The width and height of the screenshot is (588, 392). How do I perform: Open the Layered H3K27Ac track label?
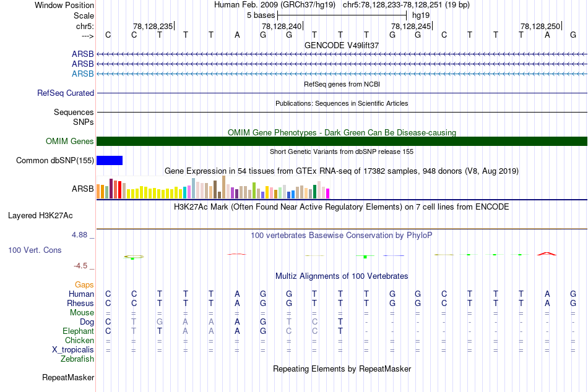[40, 216]
